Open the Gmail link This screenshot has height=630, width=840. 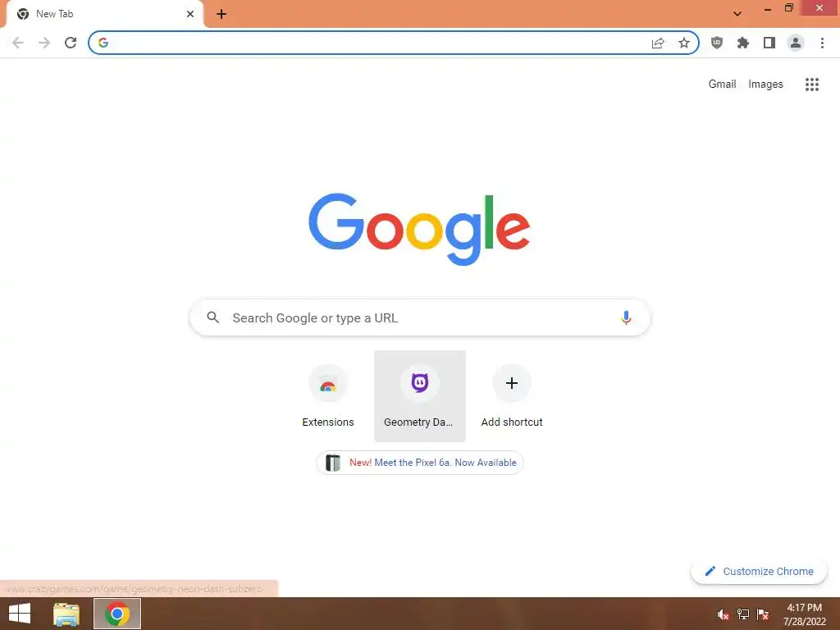722,84
